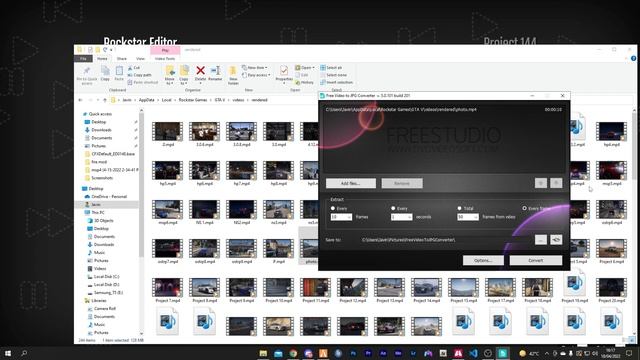Open Adobe Premiere Pro from the taskbar
The width and height of the screenshot is (640, 360).
[368, 353]
